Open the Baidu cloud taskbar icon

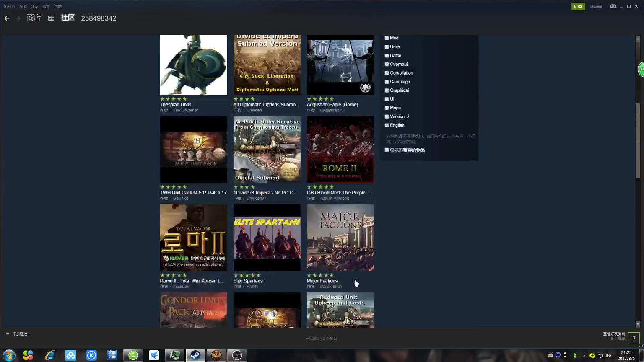70,355
